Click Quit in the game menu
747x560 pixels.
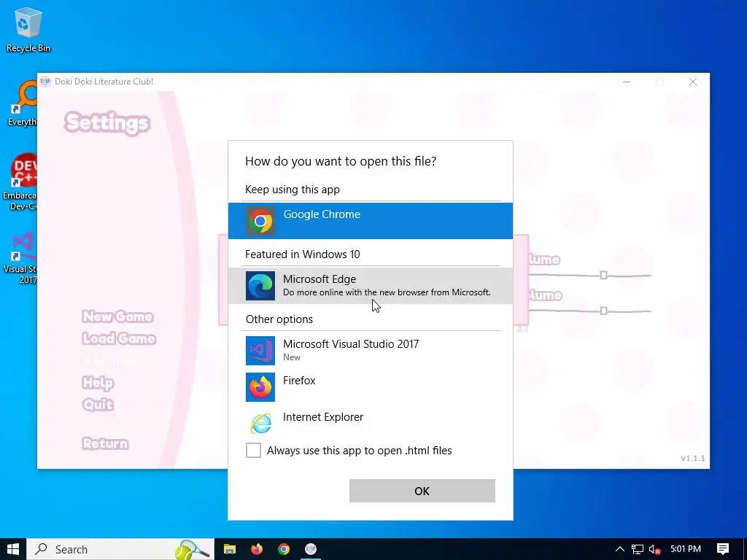coord(98,404)
